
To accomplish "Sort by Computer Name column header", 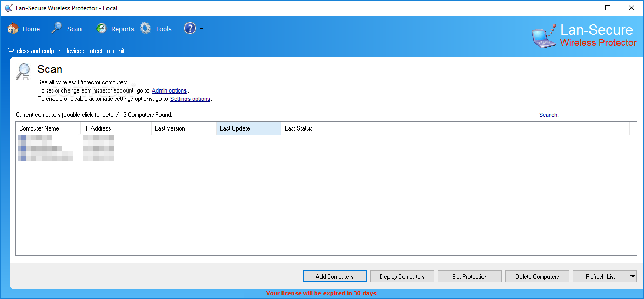I will (x=48, y=128).
